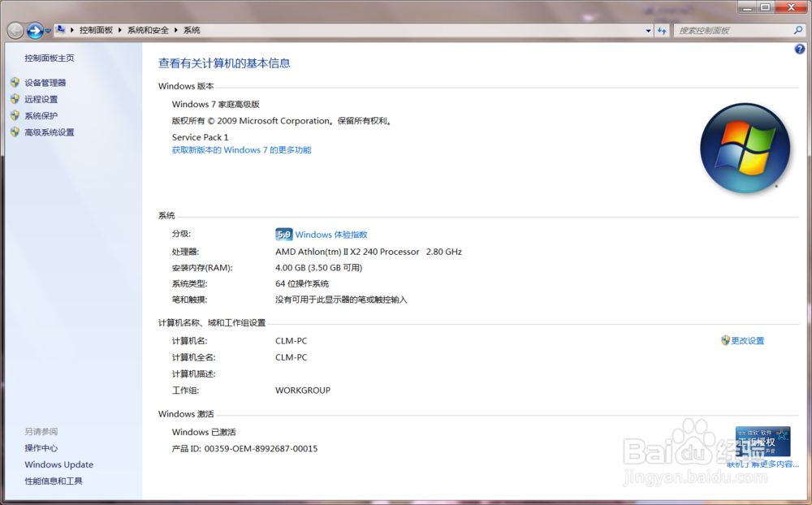Click the back navigation arrow
The width and height of the screenshot is (812, 505).
pyautogui.click(x=15, y=30)
